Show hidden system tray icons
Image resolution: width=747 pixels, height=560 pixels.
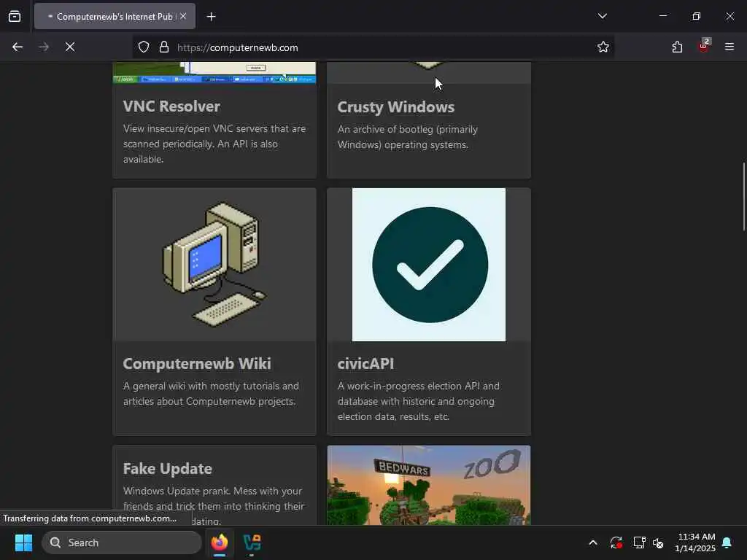pos(593,542)
